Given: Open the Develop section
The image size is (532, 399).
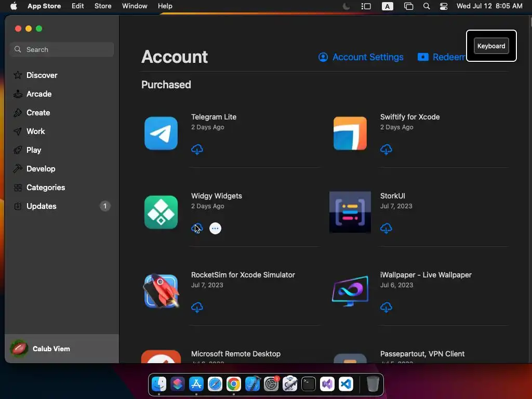Looking at the screenshot, I should coord(62,169).
